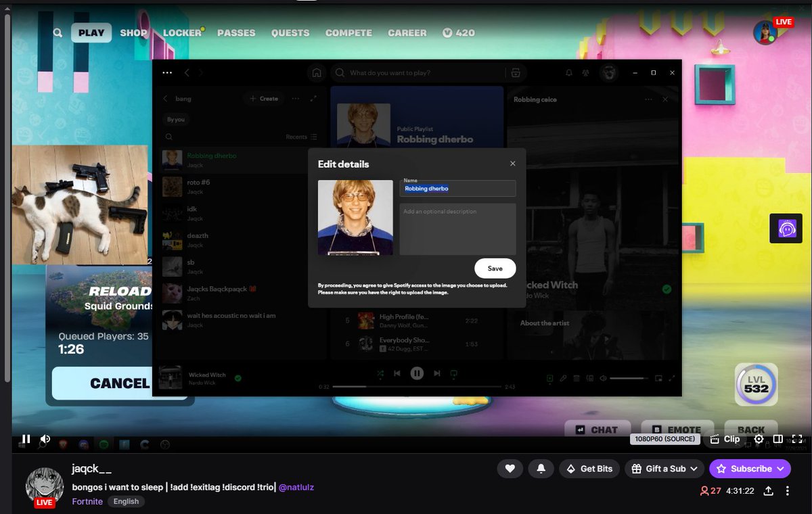The image size is (812, 514).
Task: Close the Robbing ceice side panel
Action: point(665,99)
